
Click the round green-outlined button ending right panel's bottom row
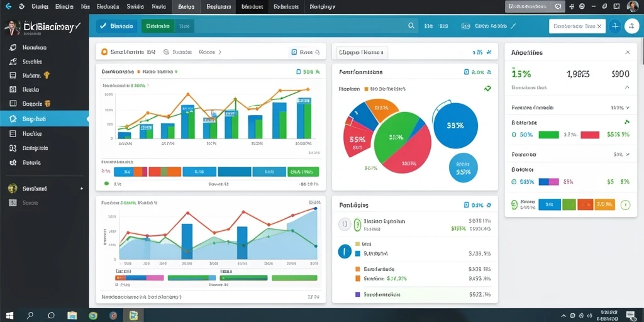[x=625, y=204]
